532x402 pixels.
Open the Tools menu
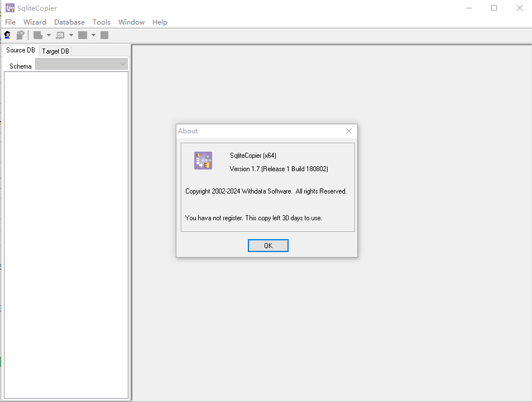(102, 22)
